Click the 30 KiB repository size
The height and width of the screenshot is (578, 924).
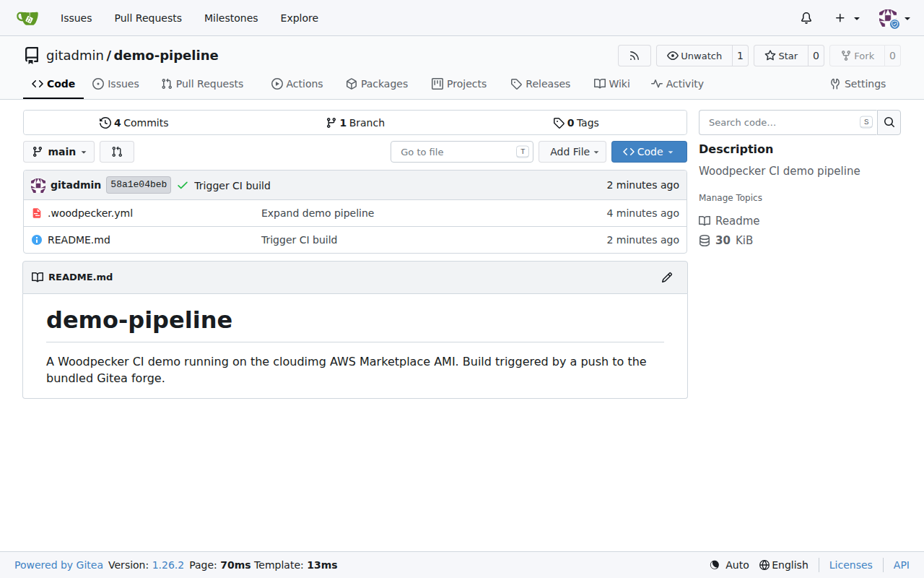click(725, 241)
